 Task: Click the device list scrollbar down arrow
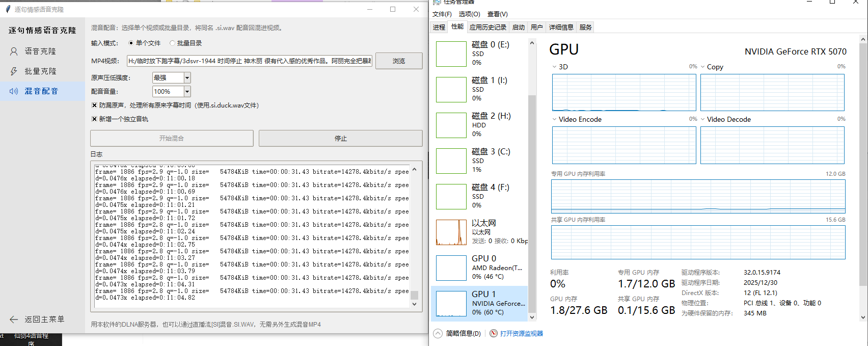click(x=532, y=317)
